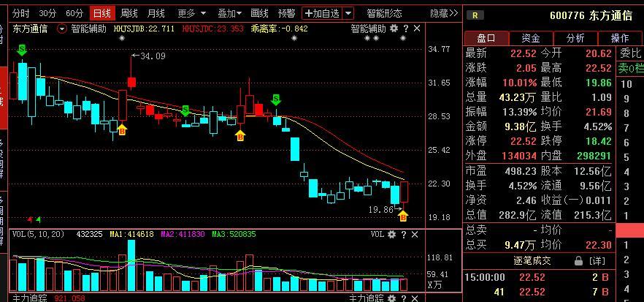The width and height of the screenshot is (644, 302).
Task: Click the last red candlestick on the chart
Action: click(x=405, y=192)
